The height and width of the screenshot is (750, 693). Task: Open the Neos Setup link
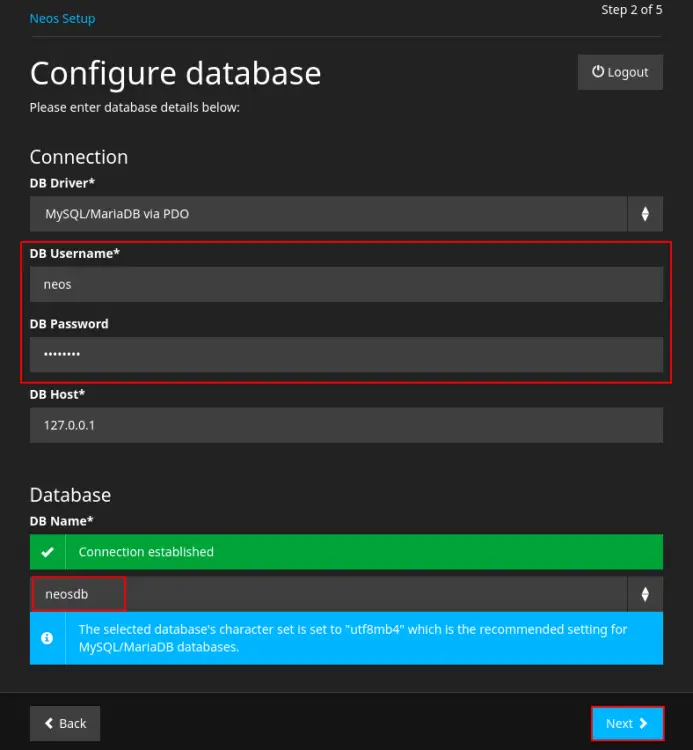click(x=62, y=18)
